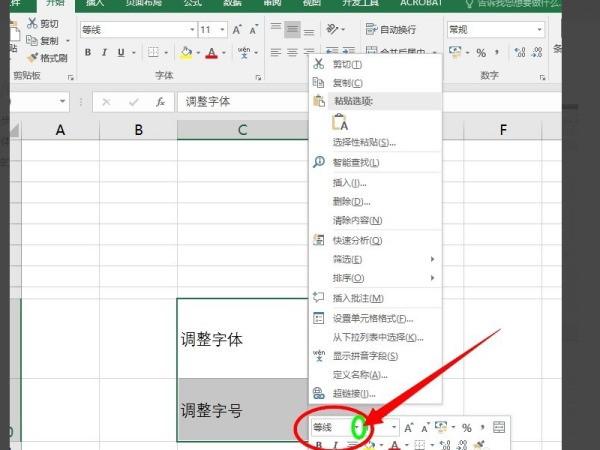Toggle Wrap Text (自动换行)
The height and width of the screenshot is (450, 600).
(391, 29)
